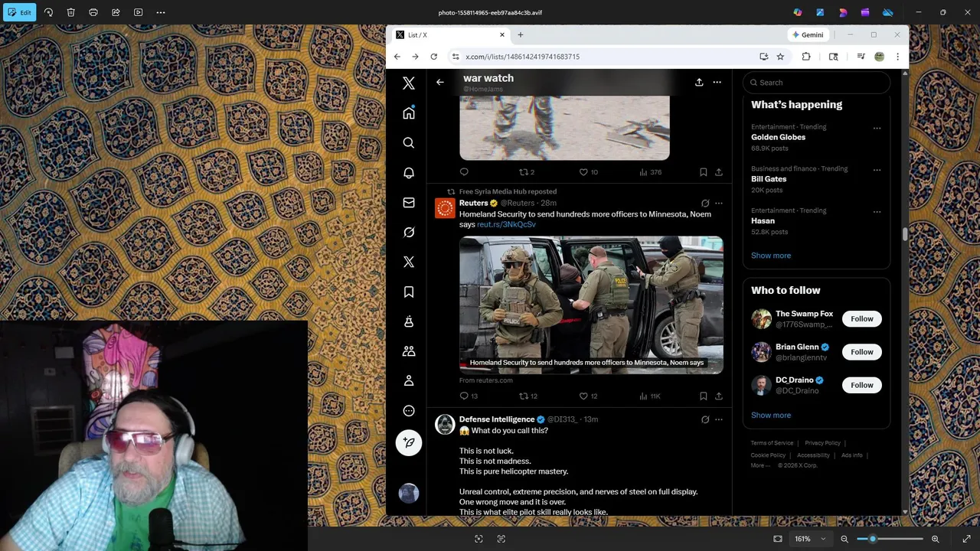980x551 pixels.
Task: Click the OneDrive cloud icon in Photos
Action: (x=888, y=12)
